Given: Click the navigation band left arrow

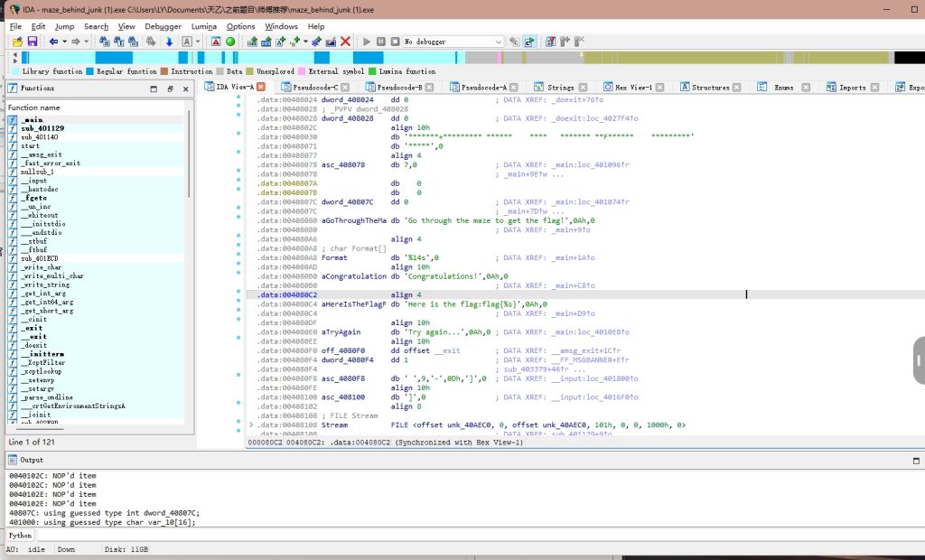Looking at the screenshot, I should point(14,57).
